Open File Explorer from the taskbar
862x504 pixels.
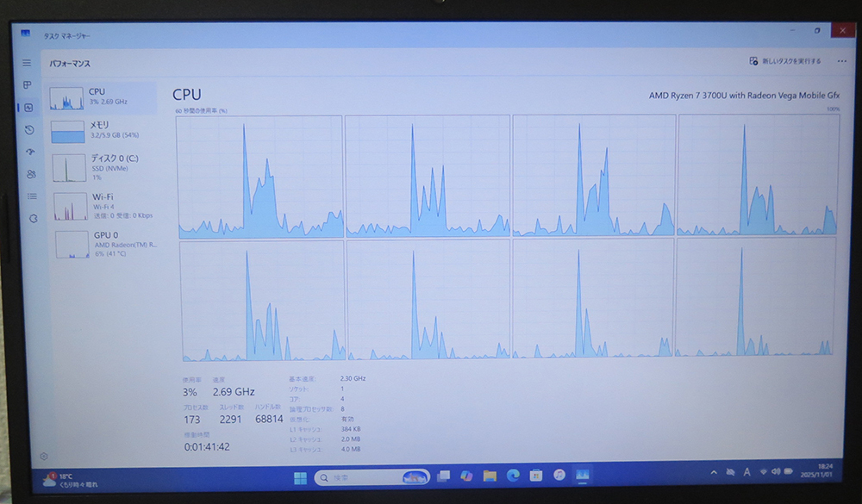tap(490, 476)
